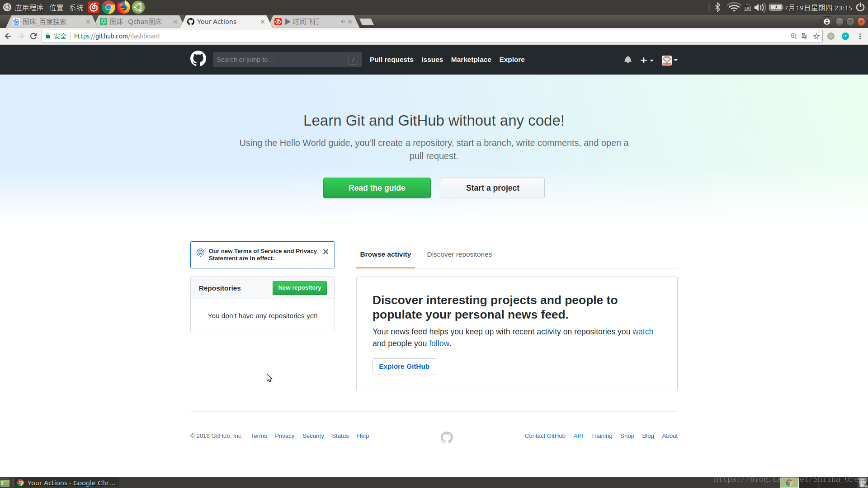
Task: Open About footer link
Action: pyautogui.click(x=670, y=436)
